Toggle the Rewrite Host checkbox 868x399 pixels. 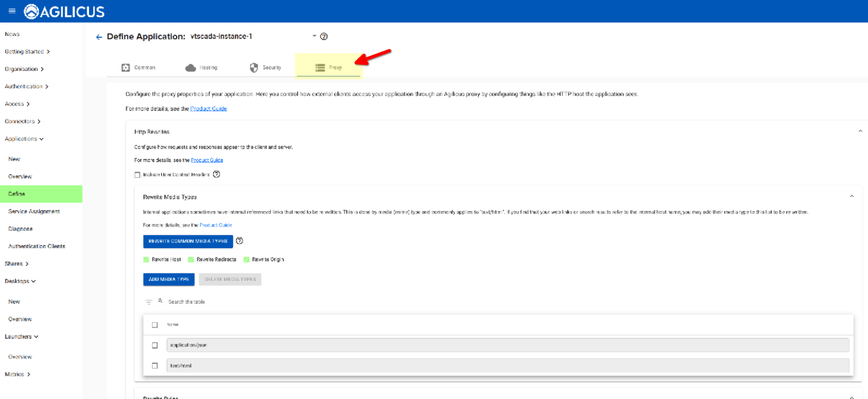click(146, 259)
